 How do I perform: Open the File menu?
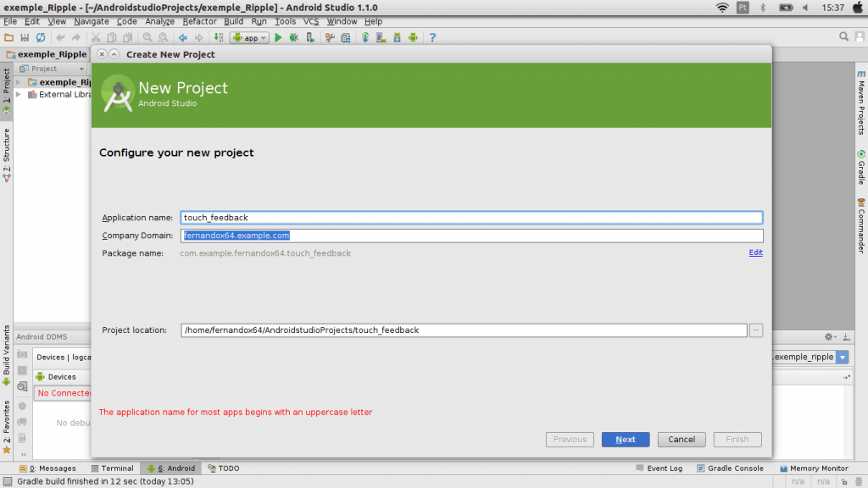tap(10, 21)
